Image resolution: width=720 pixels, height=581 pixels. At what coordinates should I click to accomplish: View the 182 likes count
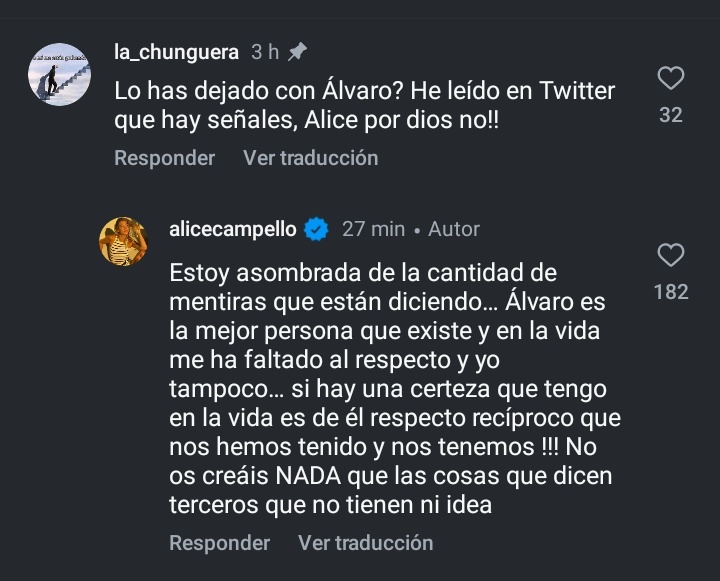point(671,292)
